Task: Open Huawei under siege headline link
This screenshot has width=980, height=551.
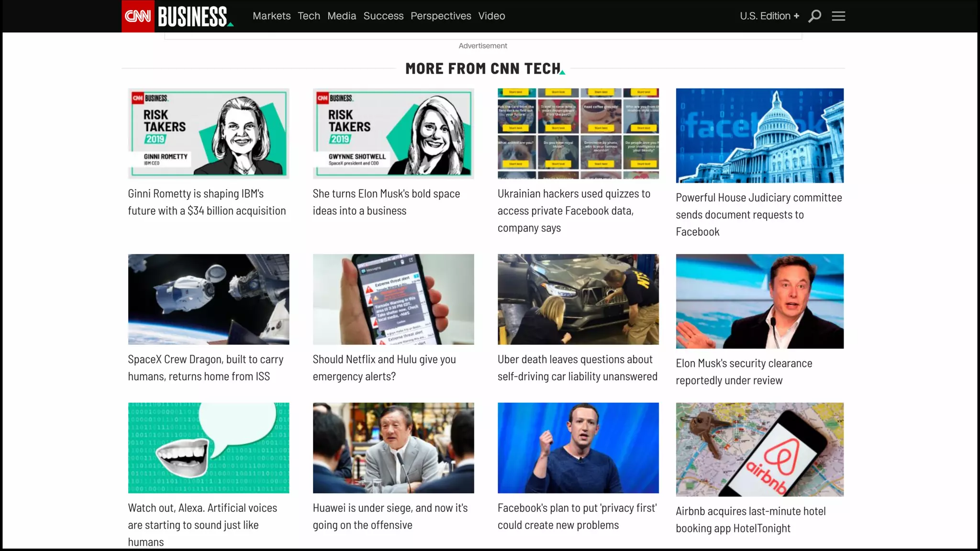Action: pyautogui.click(x=390, y=516)
